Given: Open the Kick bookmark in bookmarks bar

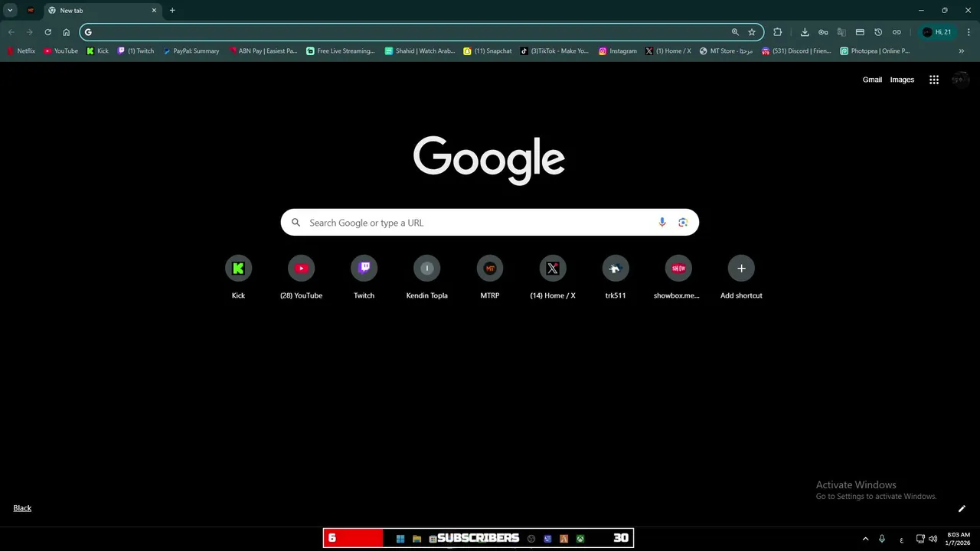Looking at the screenshot, I should tap(97, 51).
